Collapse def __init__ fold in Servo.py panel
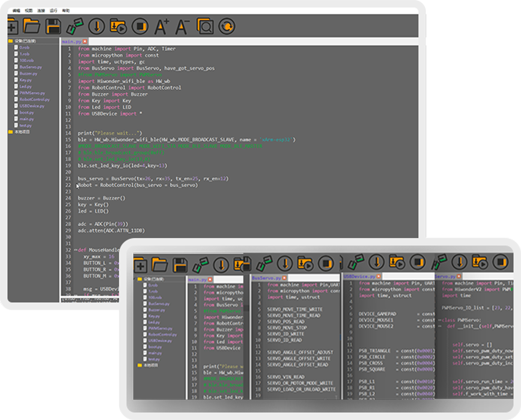The width and height of the screenshot is (521, 420). tap(440, 326)
